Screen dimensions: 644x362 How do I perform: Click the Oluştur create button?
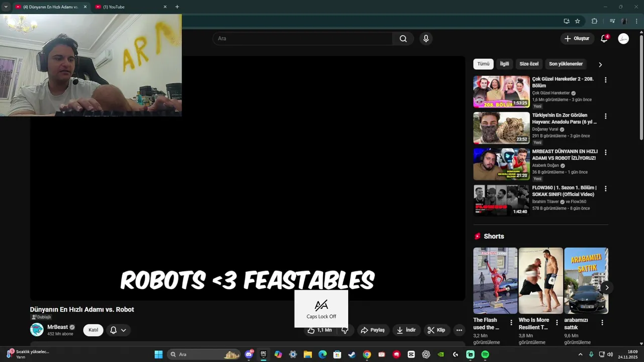click(577, 39)
